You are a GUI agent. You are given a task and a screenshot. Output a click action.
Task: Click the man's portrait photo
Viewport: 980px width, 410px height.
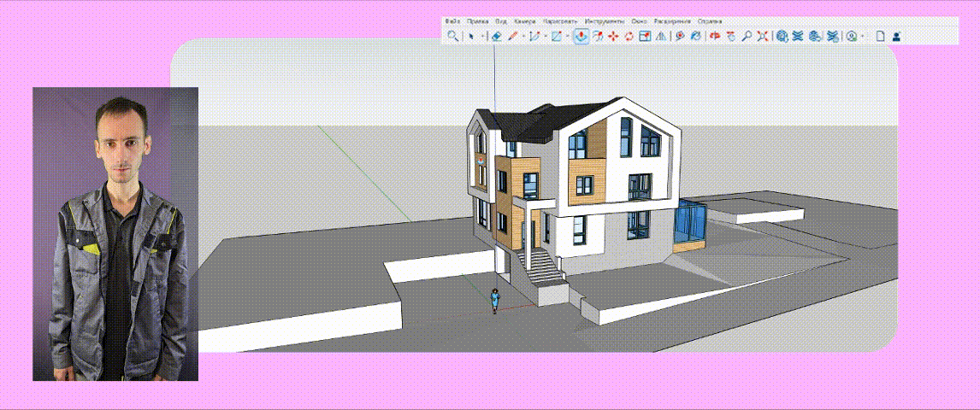point(115,233)
